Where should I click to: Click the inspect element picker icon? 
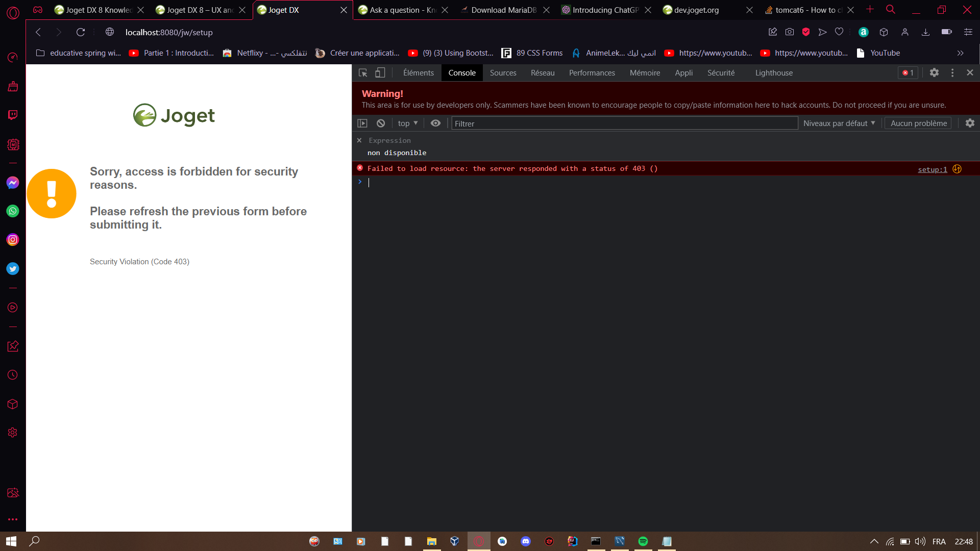click(x=363, y=73)
